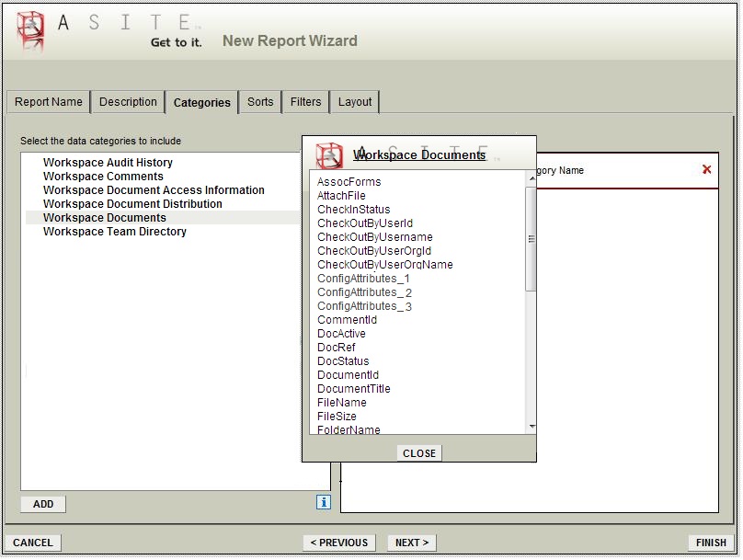Select Workspace Documents category in list

105,217
